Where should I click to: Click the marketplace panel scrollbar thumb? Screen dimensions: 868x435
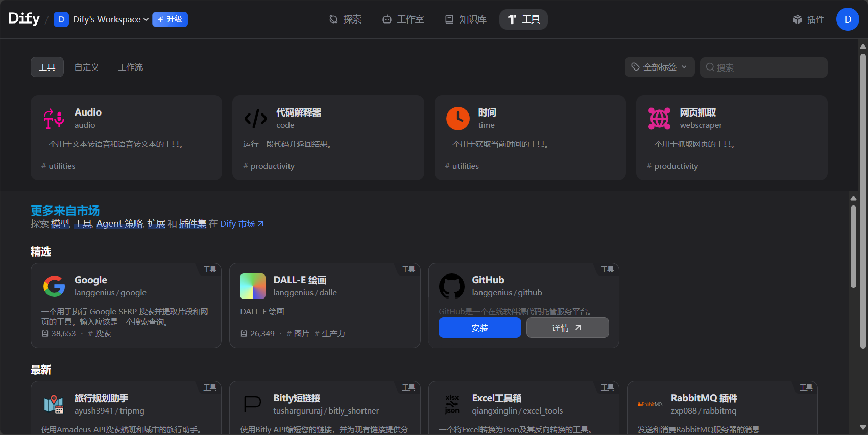point(853,246)
